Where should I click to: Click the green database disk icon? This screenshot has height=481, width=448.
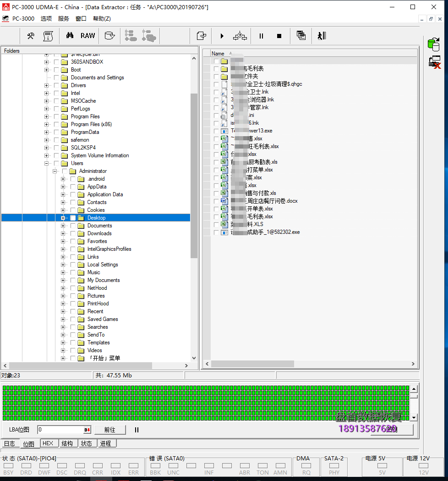pos(433,44)
